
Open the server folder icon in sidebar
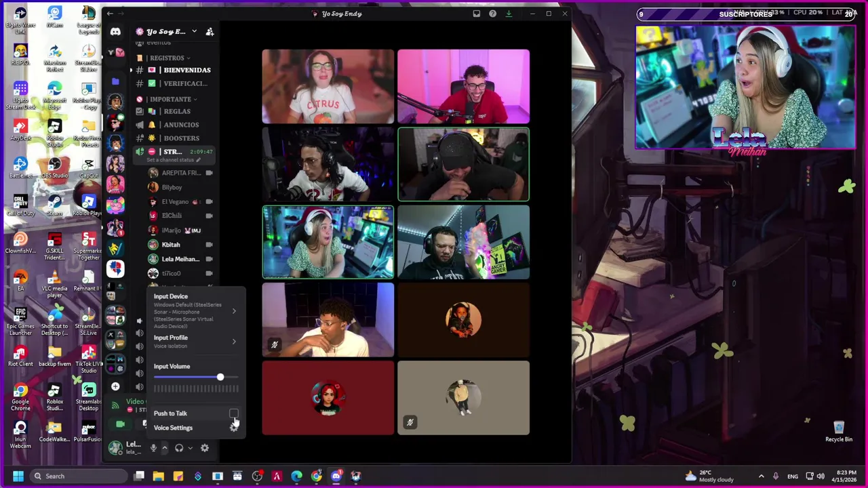[115, 81]
